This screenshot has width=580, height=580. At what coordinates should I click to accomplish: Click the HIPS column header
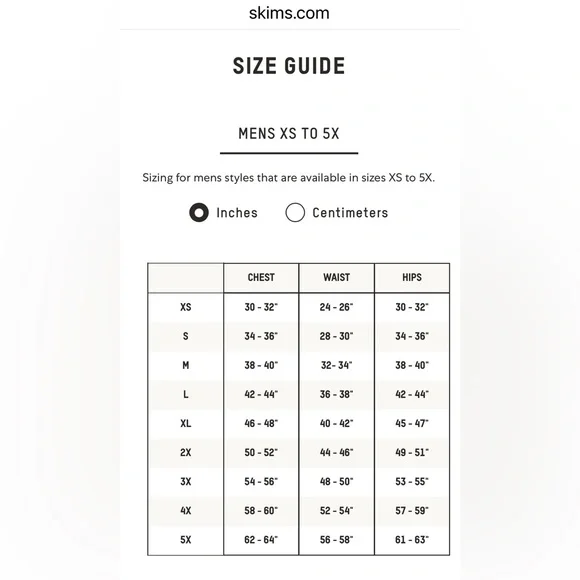click(412, 277)
